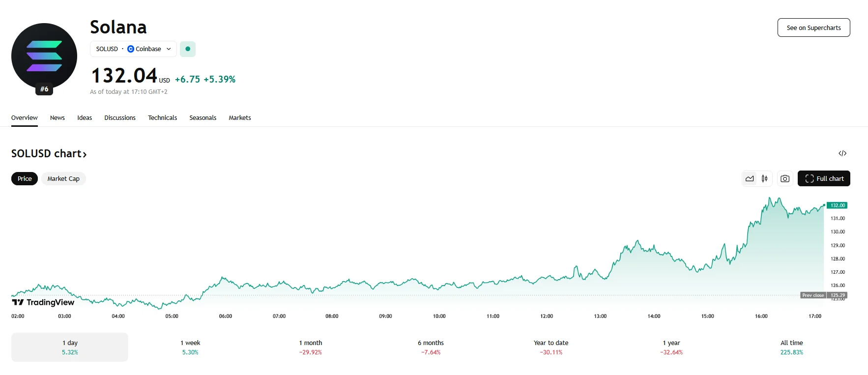Select the 1 month time range
868x375 pixels.
tap(311, 347)
